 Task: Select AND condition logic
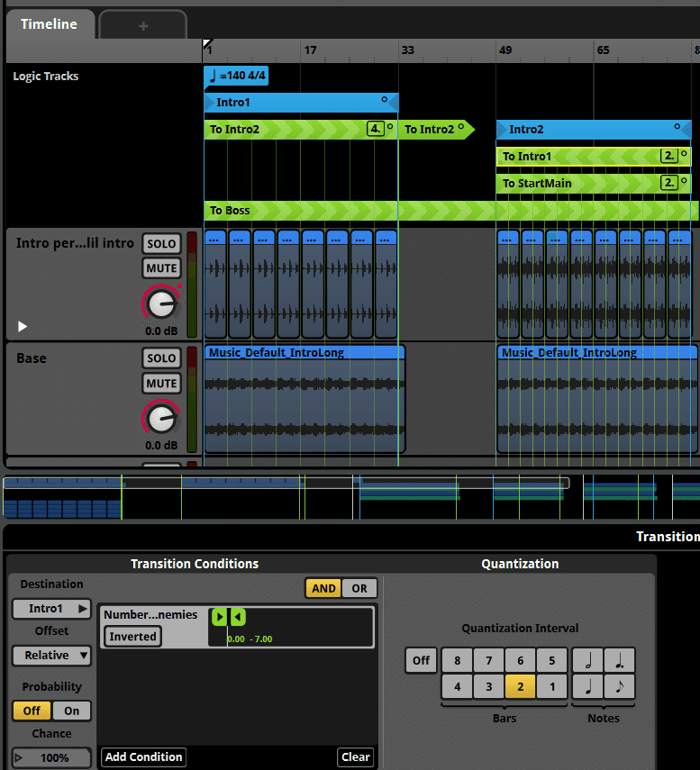pos(323,588)
